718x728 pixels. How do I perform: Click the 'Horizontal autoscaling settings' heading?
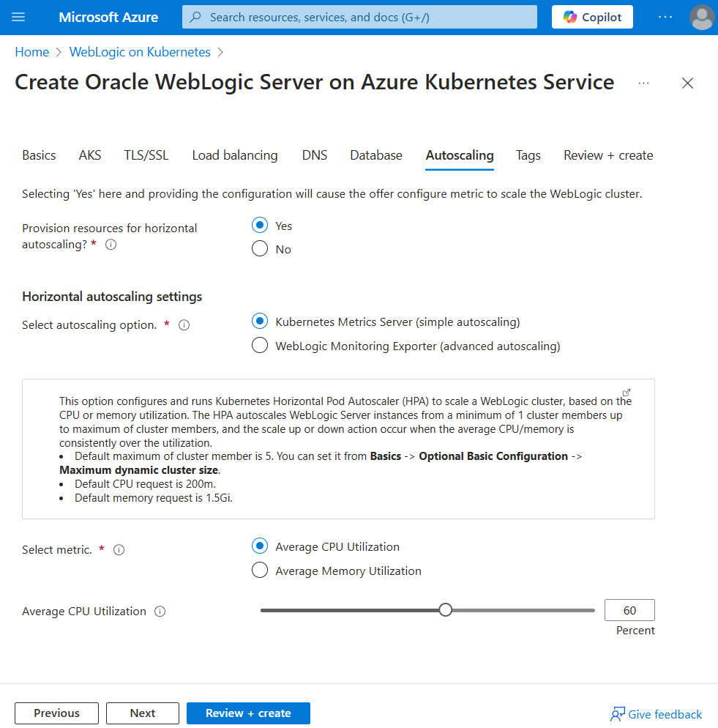point(112,297)
